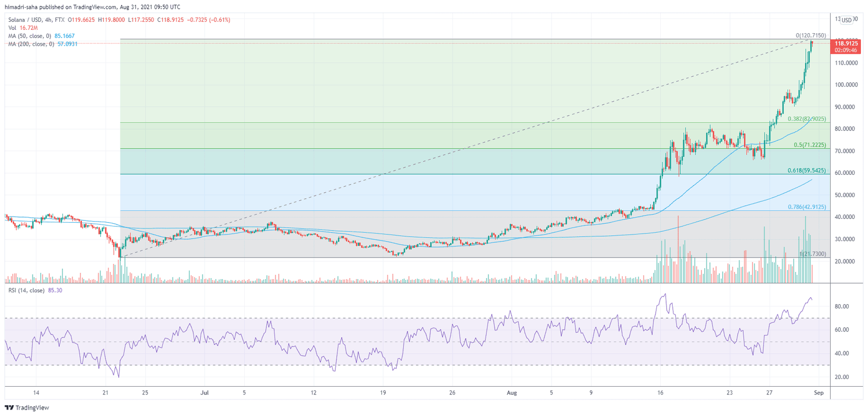The height and width of the screenshot is (416, 868).
Task: Click the 0.382(82.9025) Fibonacci level label
Action: 806,119
